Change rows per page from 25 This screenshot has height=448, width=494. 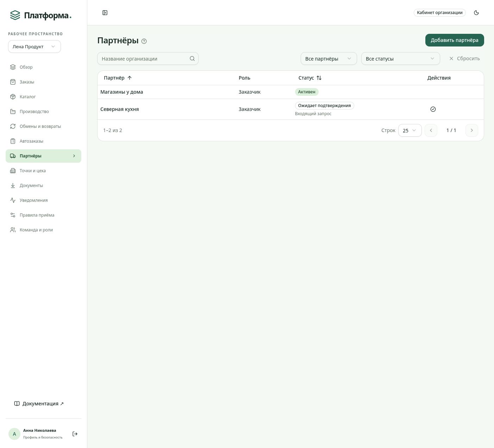410,130
